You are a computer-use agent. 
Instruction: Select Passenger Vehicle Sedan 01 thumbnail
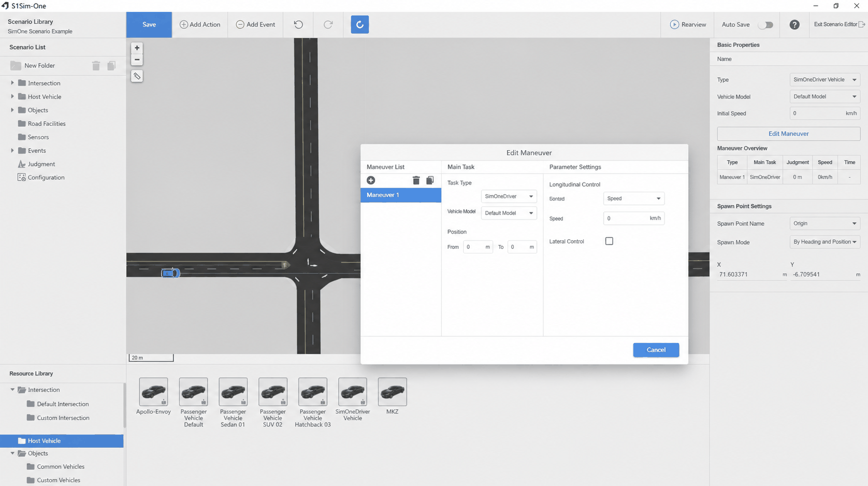[233, 392]
